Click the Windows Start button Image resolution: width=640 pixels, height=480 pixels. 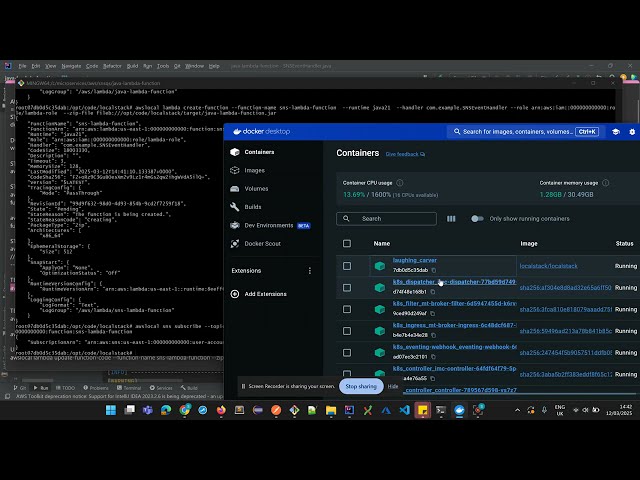(111, 410)
